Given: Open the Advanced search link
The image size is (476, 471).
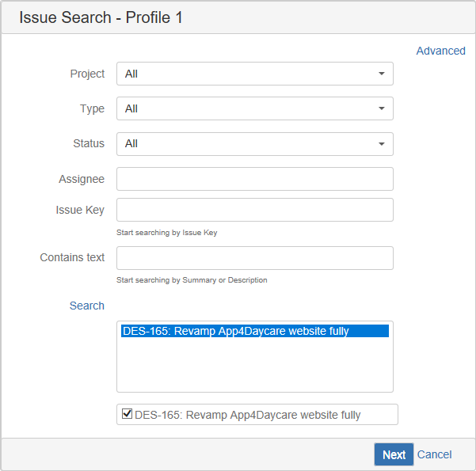Looking at the screenshot, I should 440,51.
